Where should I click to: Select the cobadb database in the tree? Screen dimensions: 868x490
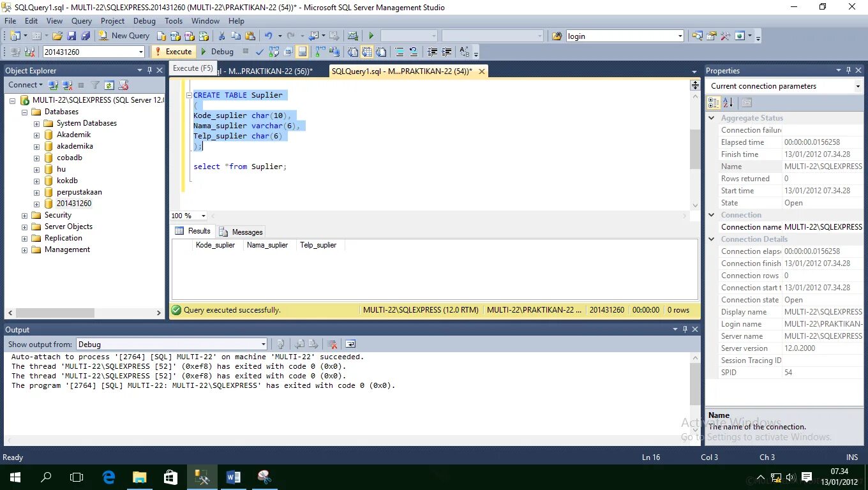[70, 158]
